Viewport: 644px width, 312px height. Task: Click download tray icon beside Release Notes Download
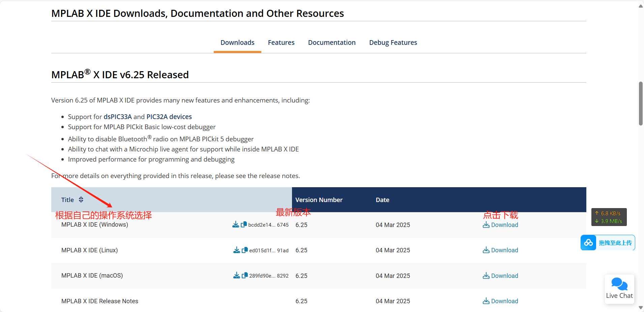coord(486,301)
